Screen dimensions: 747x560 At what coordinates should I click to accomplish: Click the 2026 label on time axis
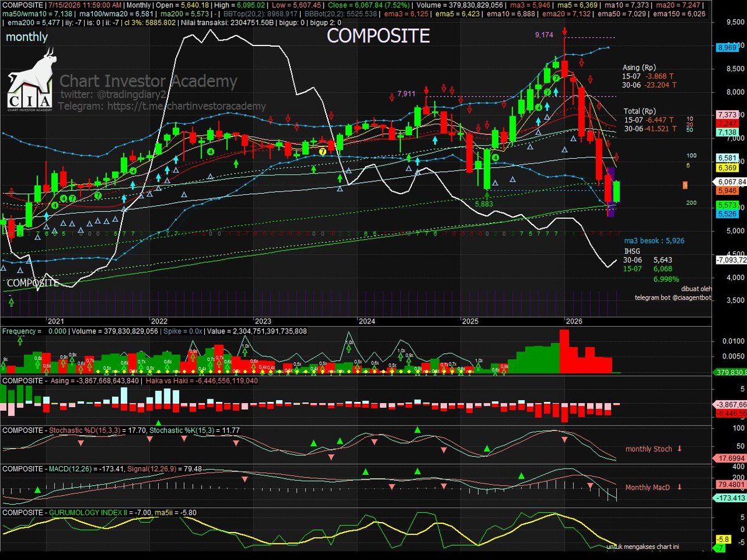573,321
